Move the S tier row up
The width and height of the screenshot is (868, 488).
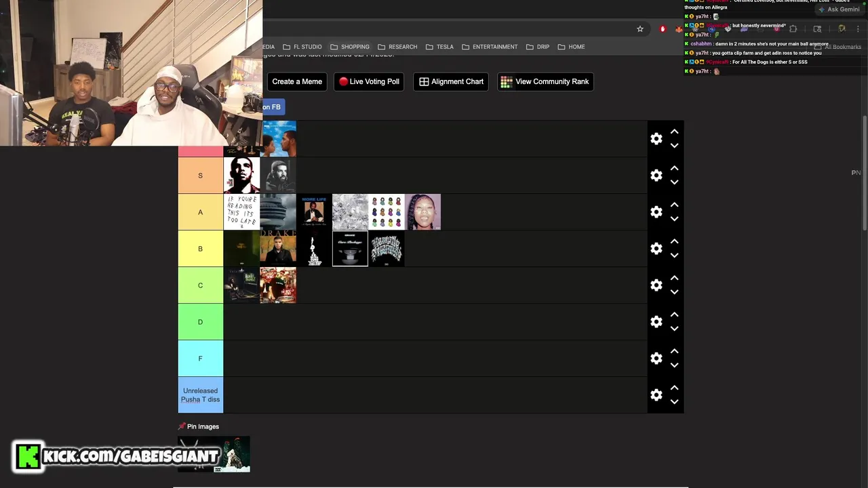point(675,168)
